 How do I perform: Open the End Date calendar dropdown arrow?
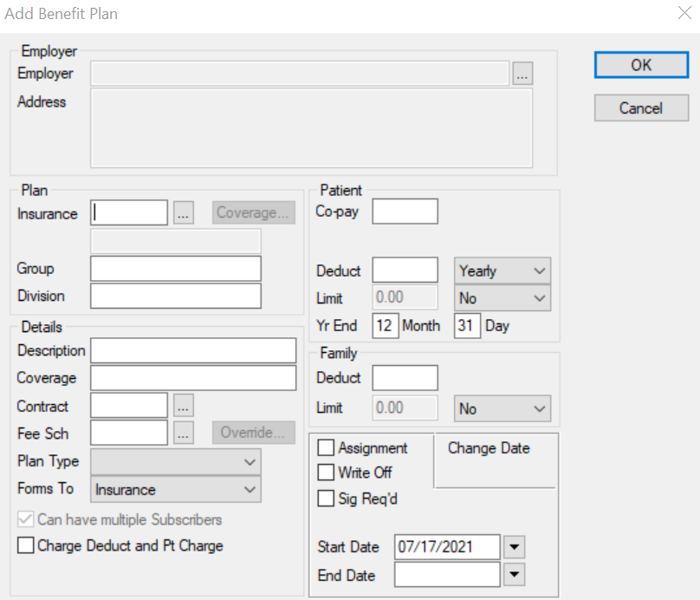tap(515, 574)
